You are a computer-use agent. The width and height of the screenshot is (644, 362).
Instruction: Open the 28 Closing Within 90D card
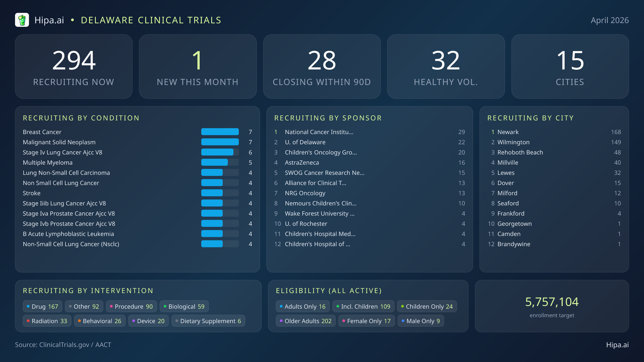(322, 67)
